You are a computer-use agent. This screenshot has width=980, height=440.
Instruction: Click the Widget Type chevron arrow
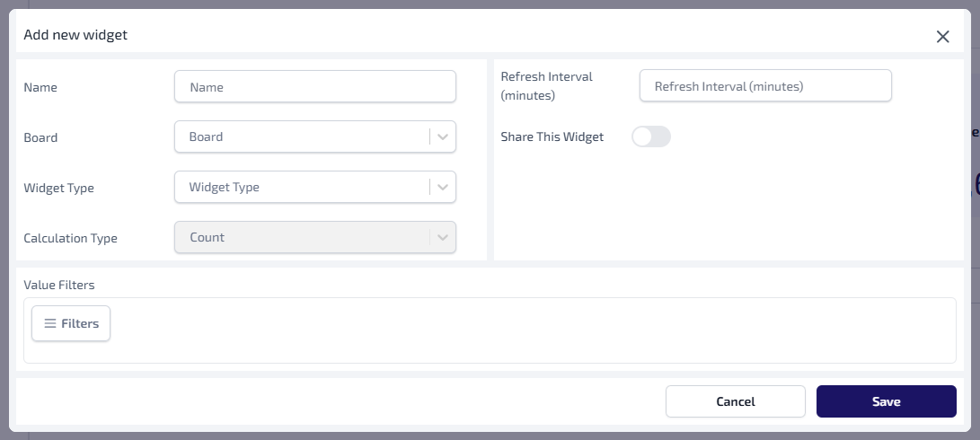point(443,188)
